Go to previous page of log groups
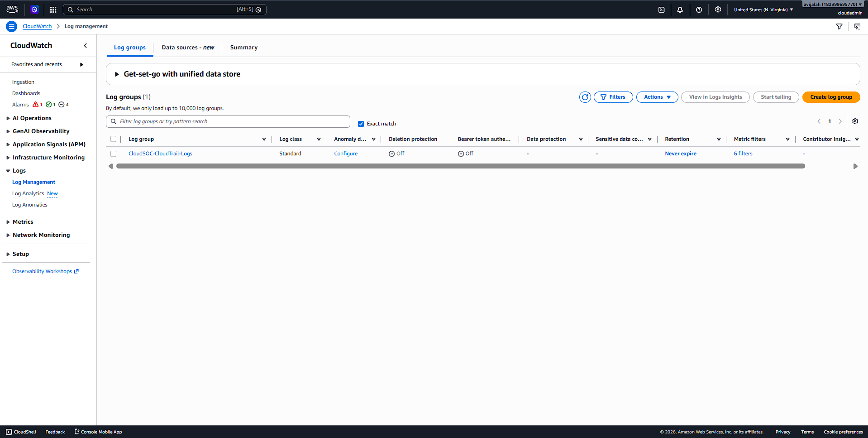Viewport: 868px width, 438px height. (x=819, y=121)
